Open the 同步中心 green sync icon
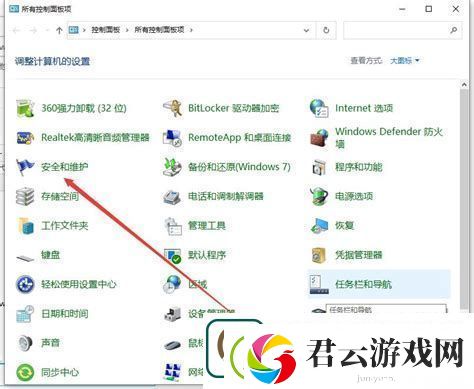The height and width of the screenshot is (389, 474). [x=25, y=372]
